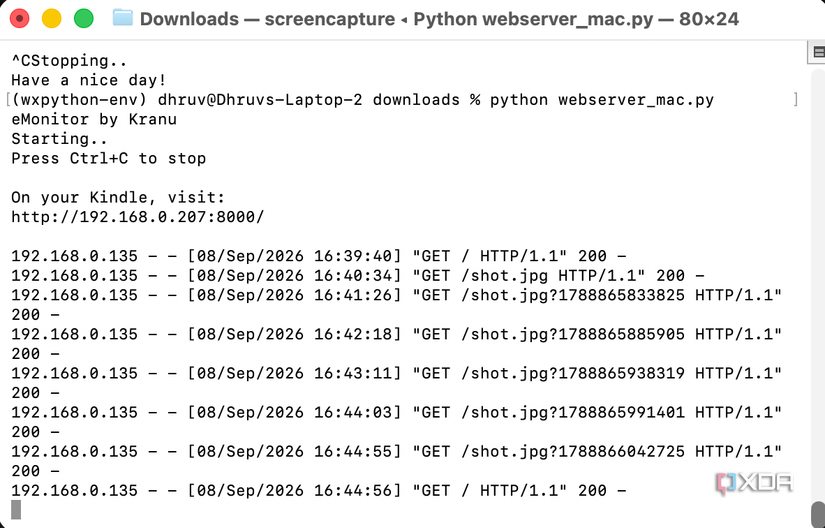Click the terminal block cursor
Screen dimensions: 825x528
pyautogui.click(x=16, y=510)
